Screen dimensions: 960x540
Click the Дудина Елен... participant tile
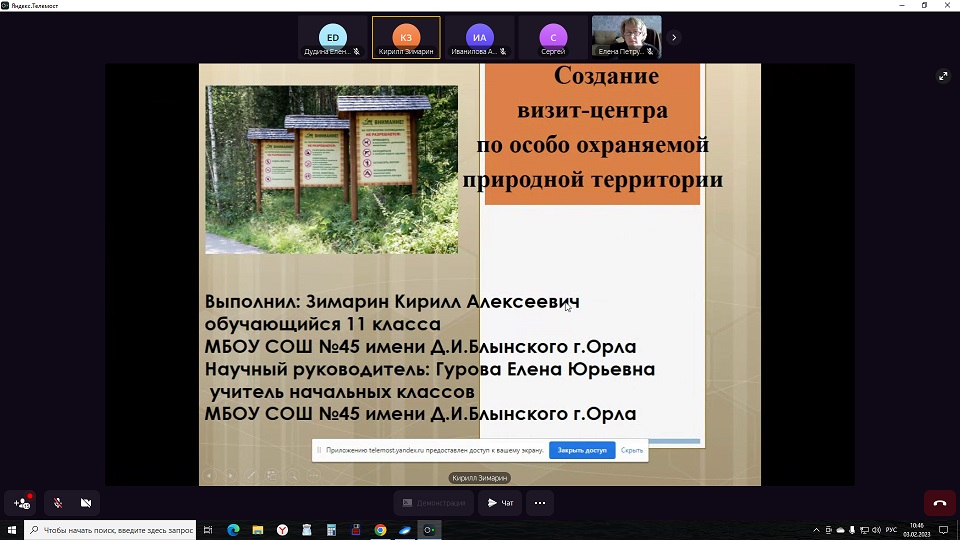(333, 38)
